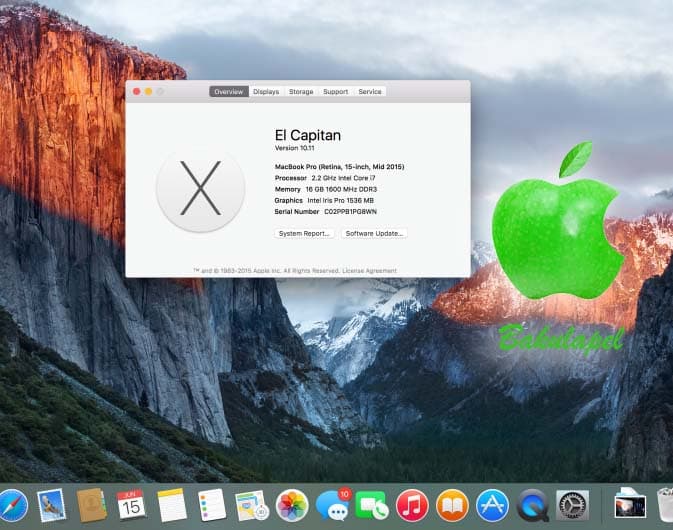Click MacBook Pro model line
The image size is (673, 530).
[340, 167]
